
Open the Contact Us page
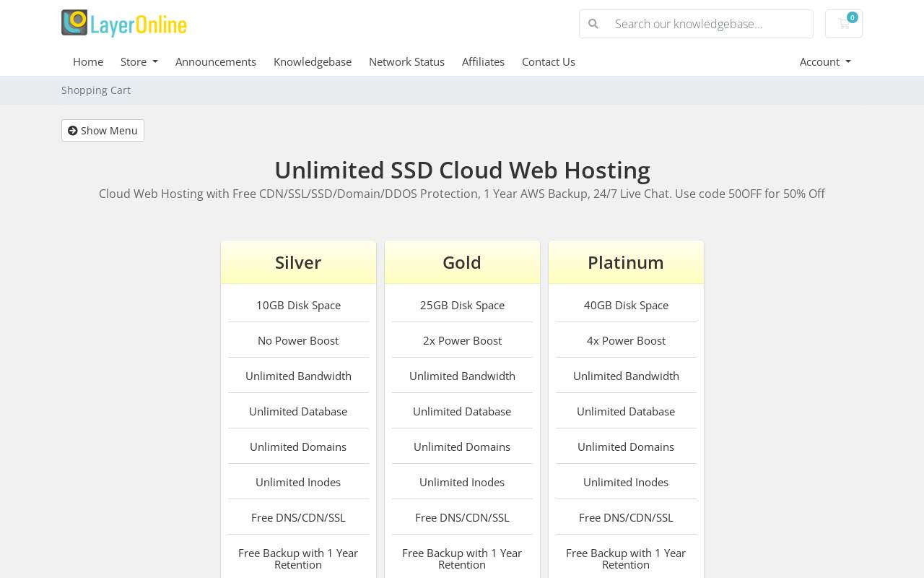pyautogui.click(x=549, y=61)
